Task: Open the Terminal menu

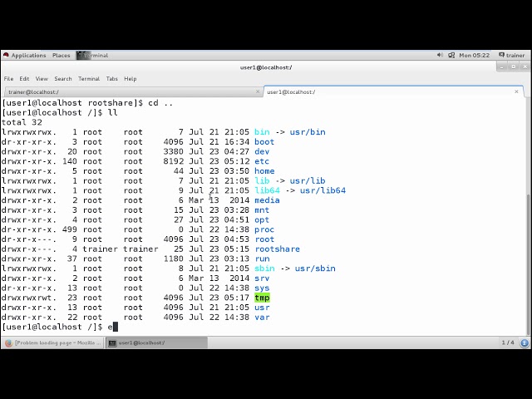Action: tap(89, 79)
